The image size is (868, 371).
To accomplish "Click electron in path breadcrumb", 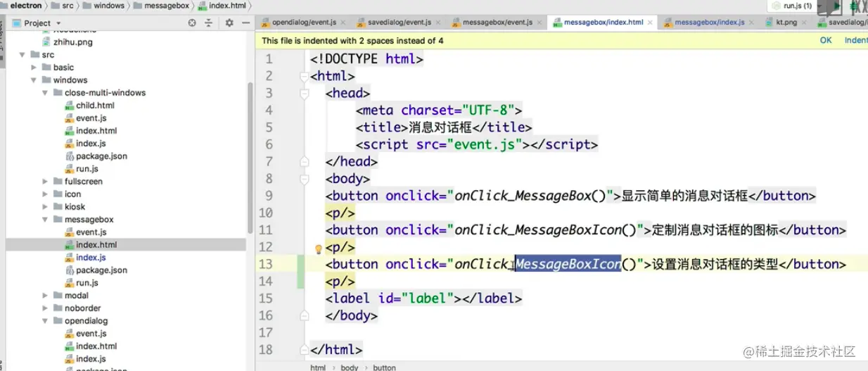I will 26,6.
